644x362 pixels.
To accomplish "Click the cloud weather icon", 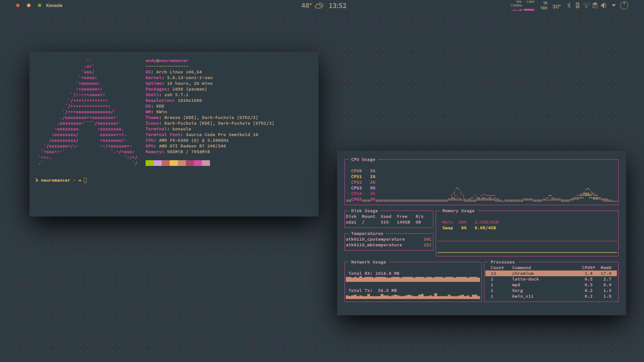I will [x=319, y=6].
